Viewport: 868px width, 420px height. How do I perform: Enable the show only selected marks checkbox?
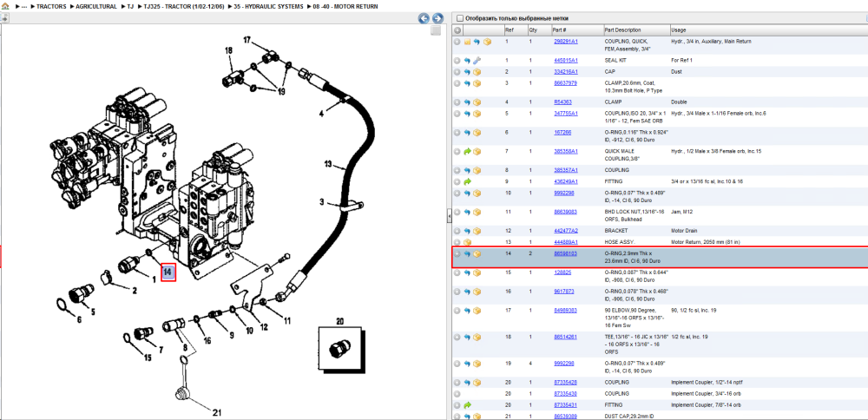459,18
